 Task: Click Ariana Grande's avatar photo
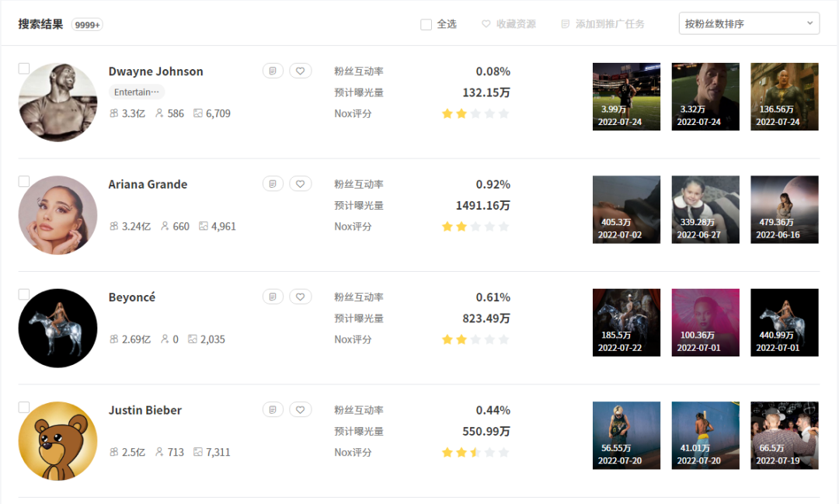tap(57, 215)
